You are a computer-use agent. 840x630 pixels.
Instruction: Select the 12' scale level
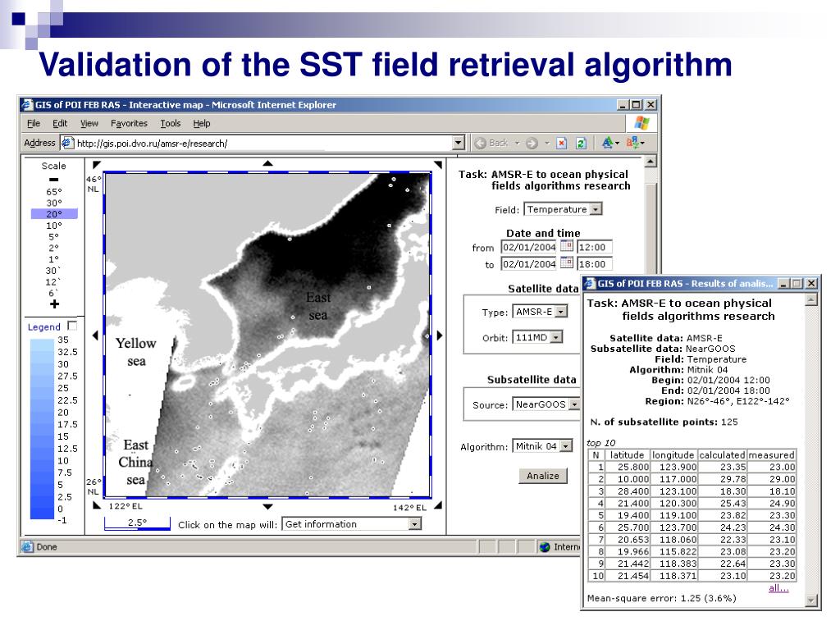click(53, 282)
